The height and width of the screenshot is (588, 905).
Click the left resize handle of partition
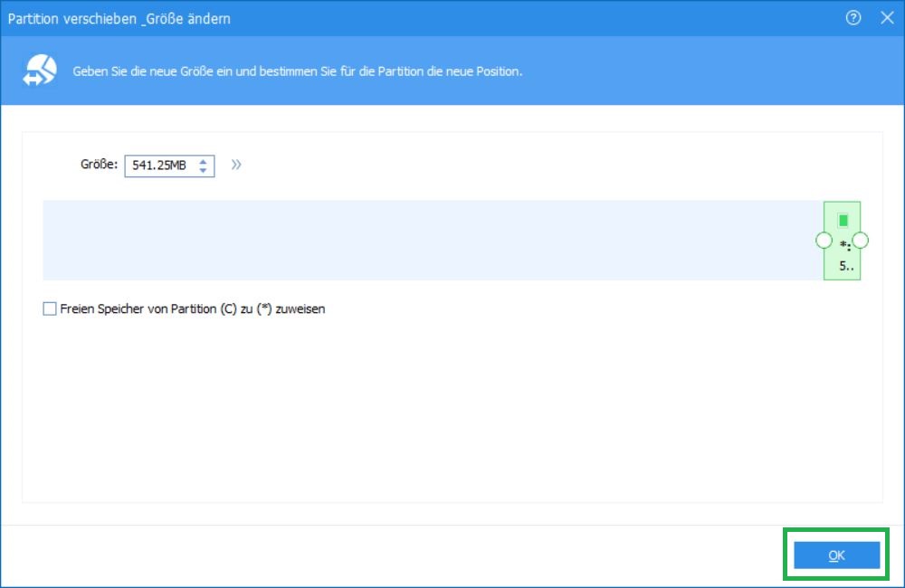tap(824, 241)
